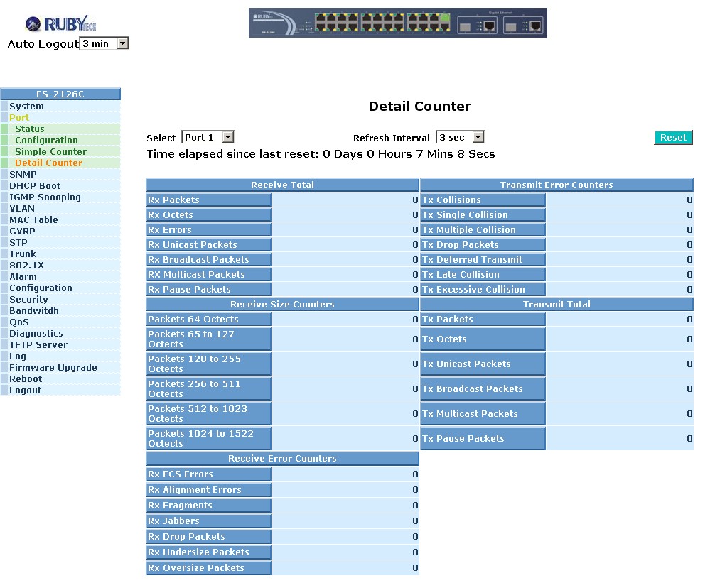
Task: Click the Rx Oversize Packets label
Action: click(x=208, y=568)
